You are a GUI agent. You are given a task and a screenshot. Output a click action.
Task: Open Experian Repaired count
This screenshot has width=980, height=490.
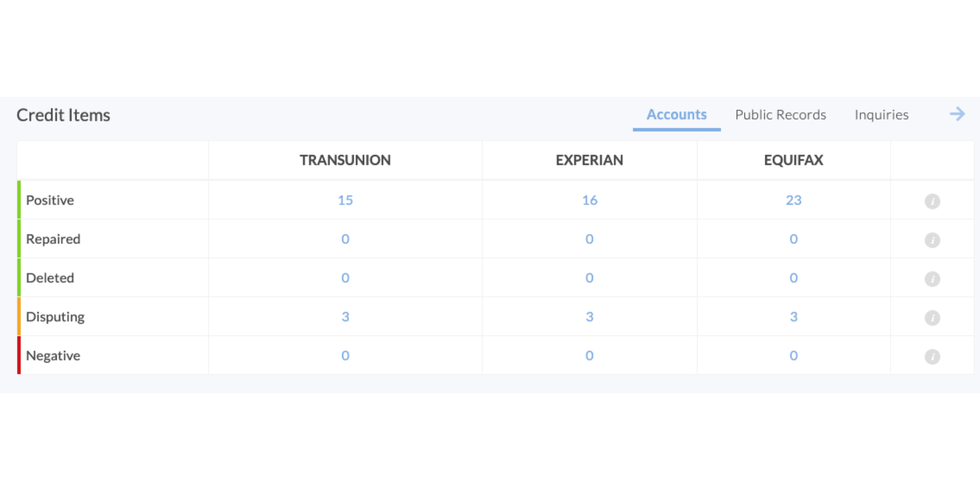click(x=590, y=239)
